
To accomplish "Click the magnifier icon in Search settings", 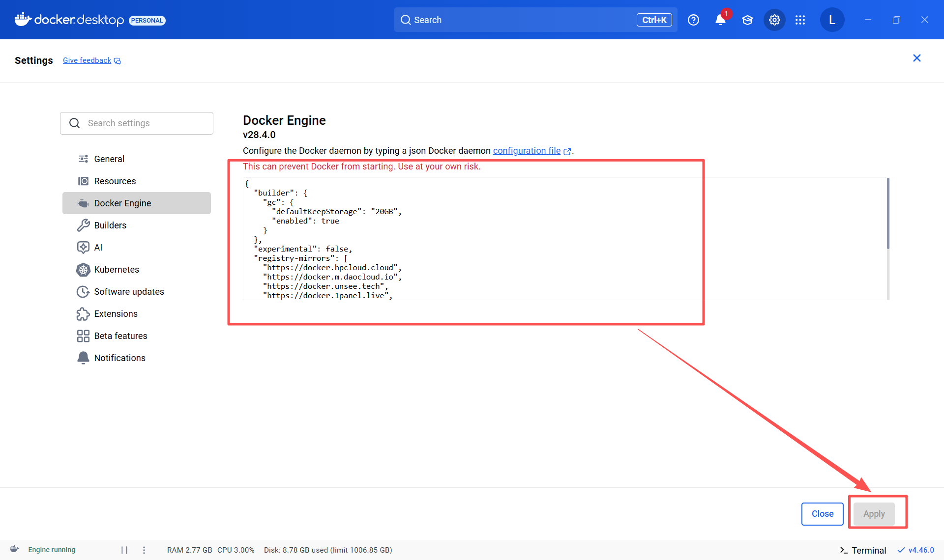I will 74,123.
